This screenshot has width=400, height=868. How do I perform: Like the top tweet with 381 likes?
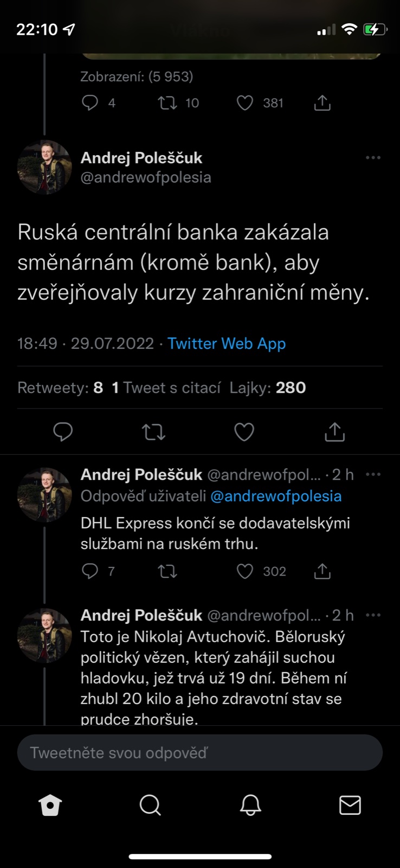click(245, 103)
